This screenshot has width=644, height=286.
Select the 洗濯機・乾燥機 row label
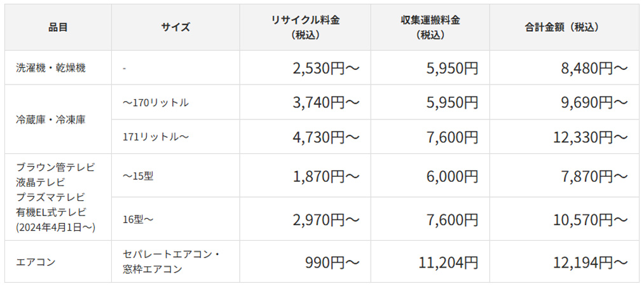(51, 68)
